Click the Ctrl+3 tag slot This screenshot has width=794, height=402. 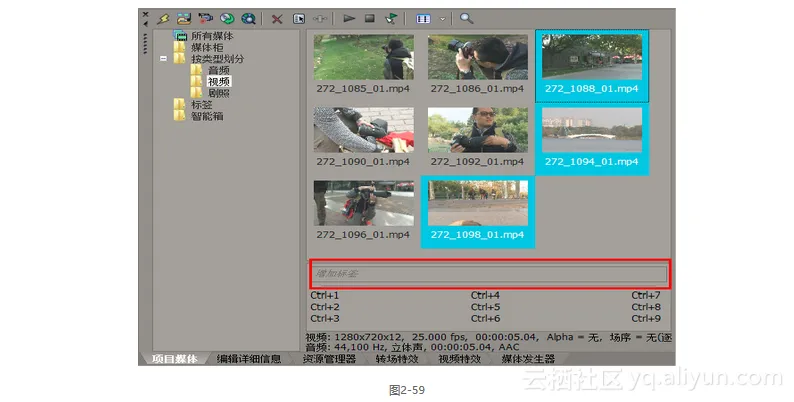pyautogui.click(x=325, y=318)
